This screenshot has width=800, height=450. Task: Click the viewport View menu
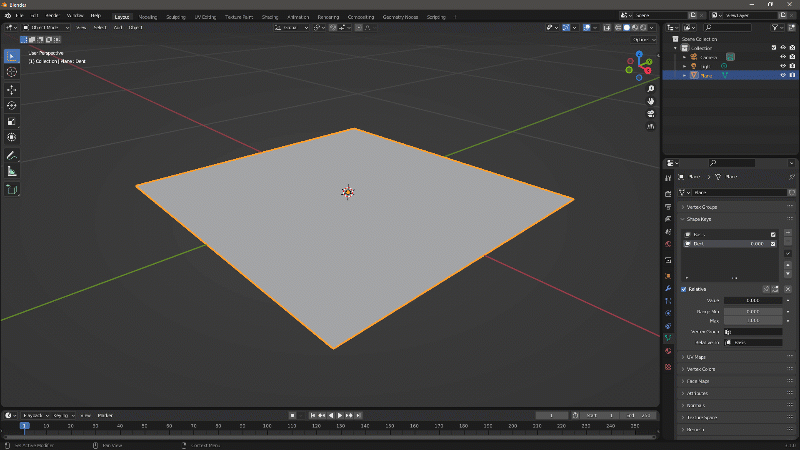tap(81, 28)
